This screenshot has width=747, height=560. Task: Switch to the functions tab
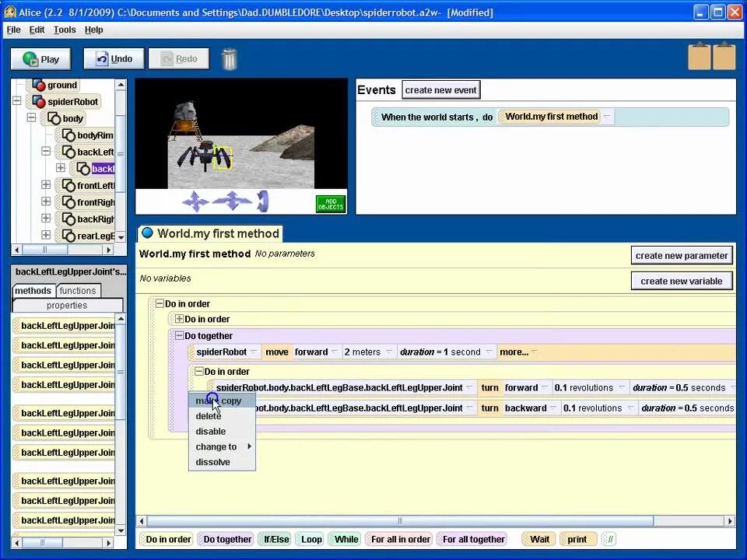point(78,290)
